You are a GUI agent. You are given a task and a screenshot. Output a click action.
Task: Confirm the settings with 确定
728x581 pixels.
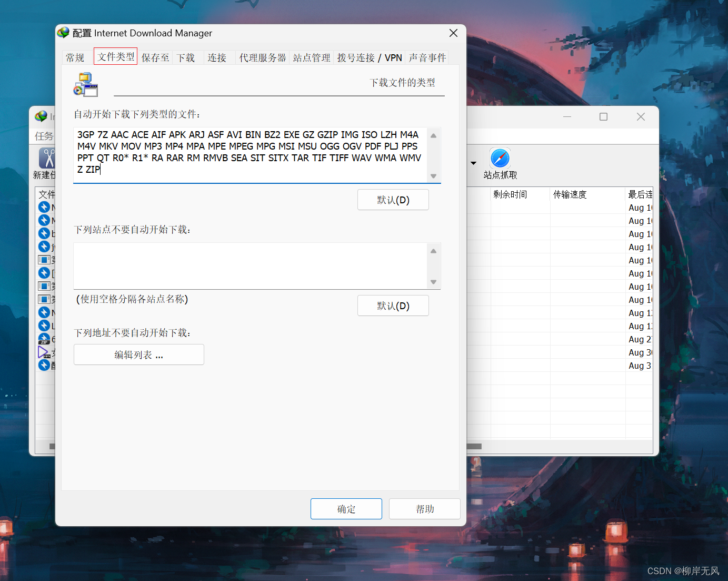[346, 509]
